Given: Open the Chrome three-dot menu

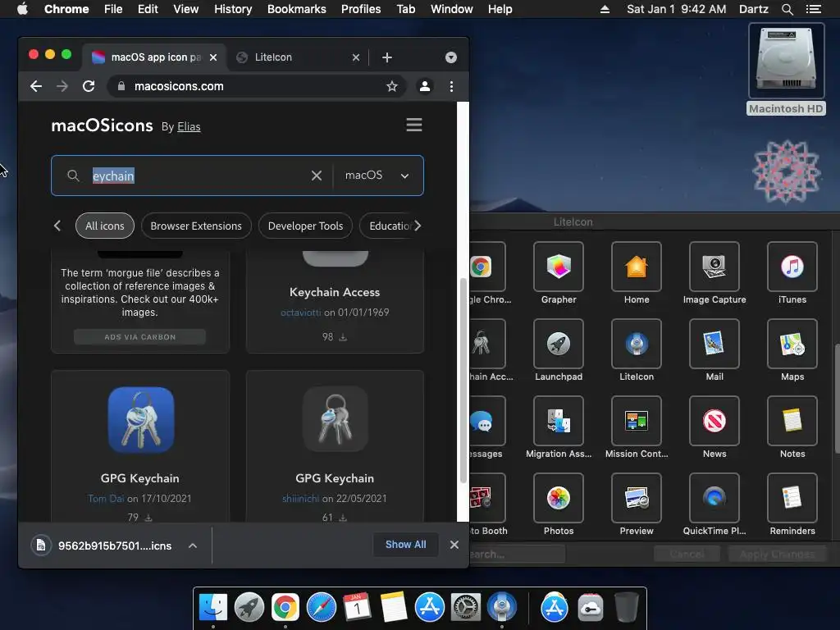Looking at the screenshot, I should click(x=452, y=86).
